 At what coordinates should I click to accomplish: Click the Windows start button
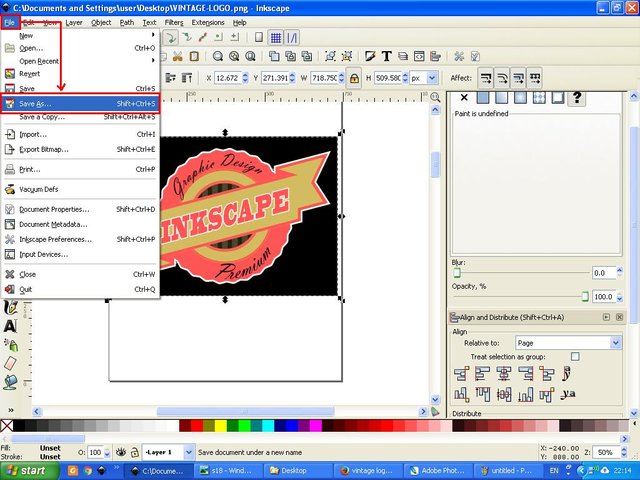30,471
